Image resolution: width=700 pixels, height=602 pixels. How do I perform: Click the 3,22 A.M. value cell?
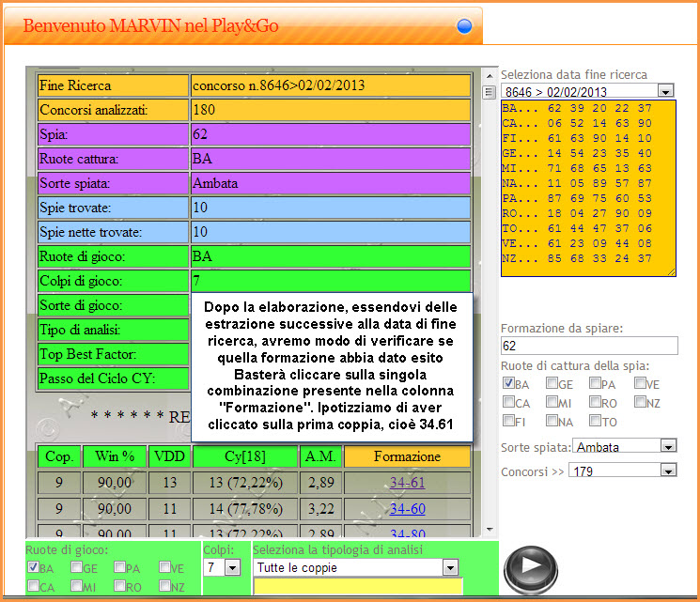[x=321, y=509]
